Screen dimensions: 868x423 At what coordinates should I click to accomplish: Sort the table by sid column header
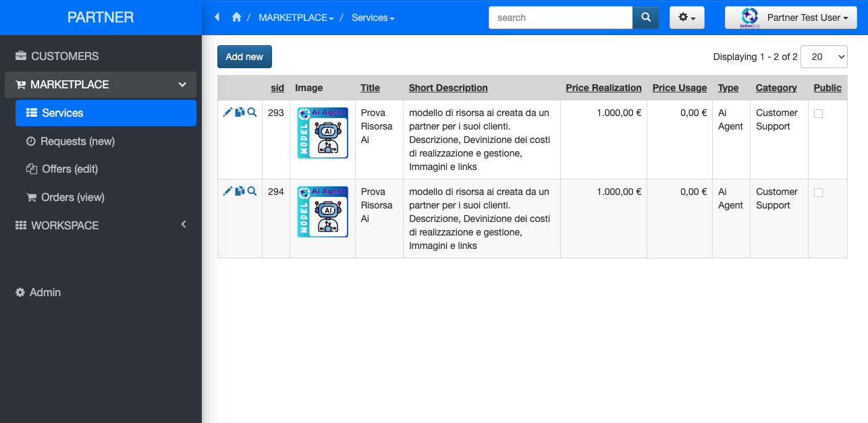(277, 88)
